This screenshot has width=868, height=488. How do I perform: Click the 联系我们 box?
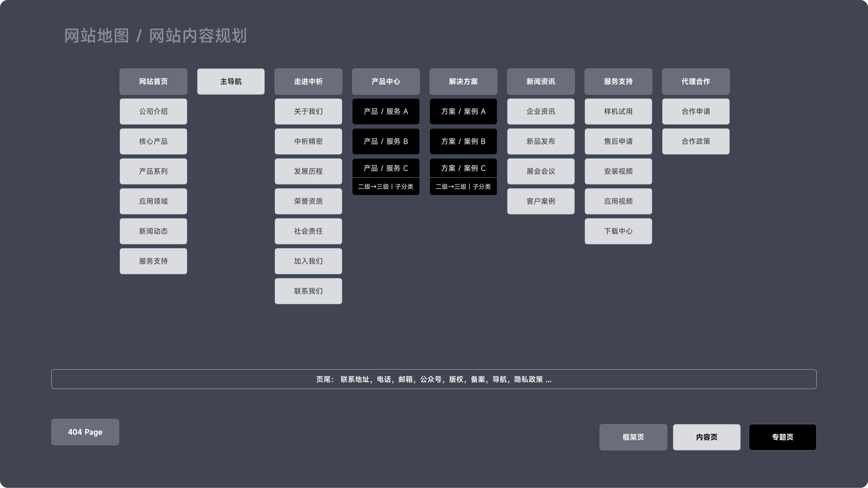pyautogui.click(x=308, y=291)
